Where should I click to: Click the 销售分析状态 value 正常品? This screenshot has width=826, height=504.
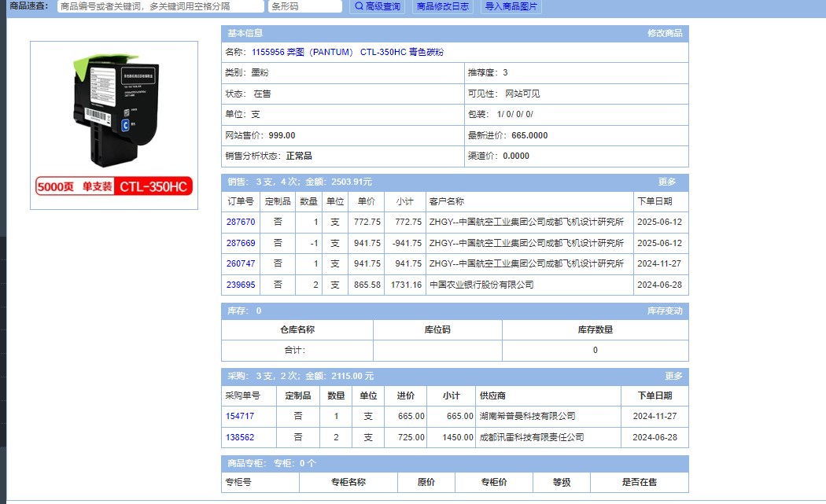(299, 156)
